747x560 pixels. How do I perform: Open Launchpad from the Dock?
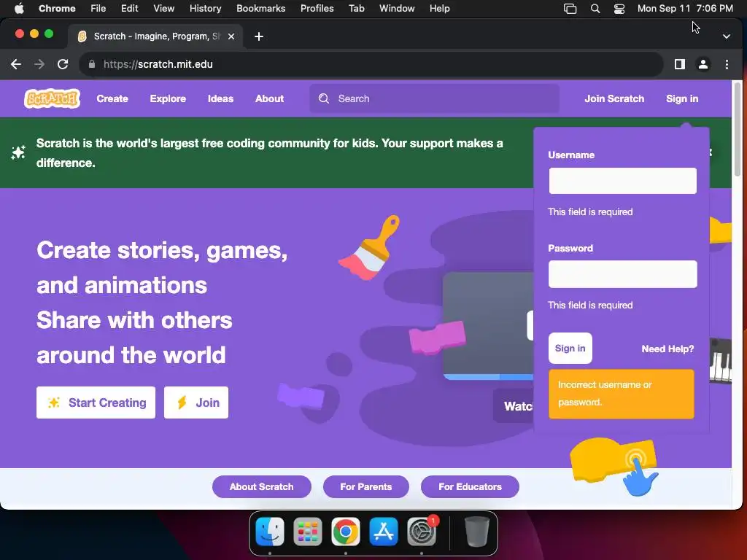click(308, 532)
